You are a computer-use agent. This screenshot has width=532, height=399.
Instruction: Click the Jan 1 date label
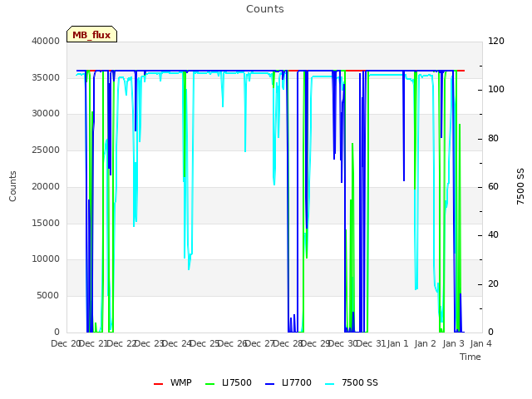397,343
